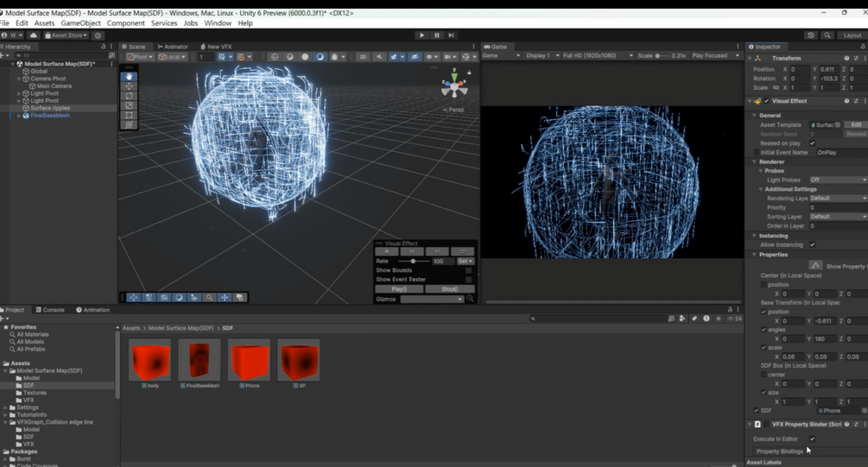Select the Scale tool in Scene overlay
868x467 pixels.
click(x=129, y=105)
